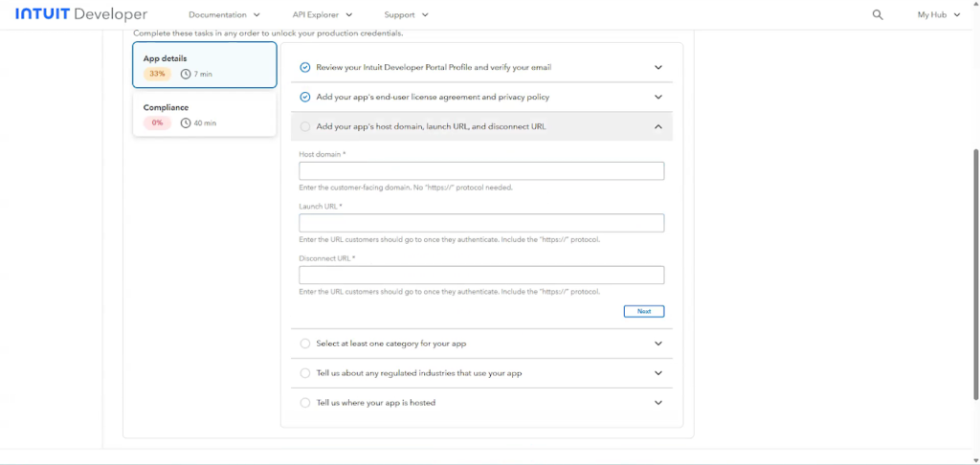Screen dimensions: 980x465
Task: Click the search magnifier icon
Action: [878, 15]
